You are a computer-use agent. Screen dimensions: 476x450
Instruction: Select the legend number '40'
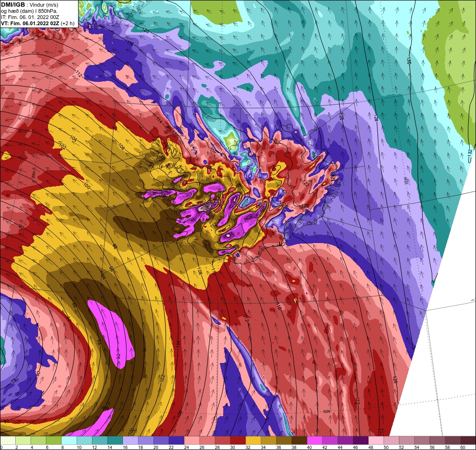(x=309, y=447)
